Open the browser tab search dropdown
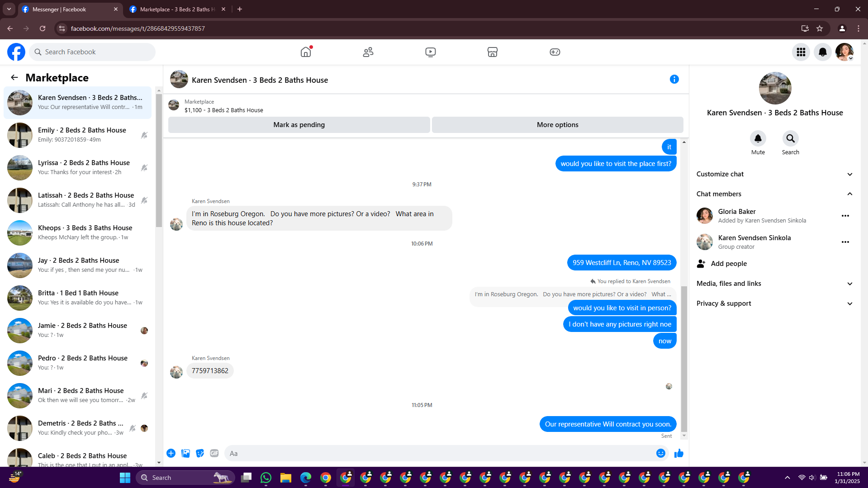 point(9,9)
